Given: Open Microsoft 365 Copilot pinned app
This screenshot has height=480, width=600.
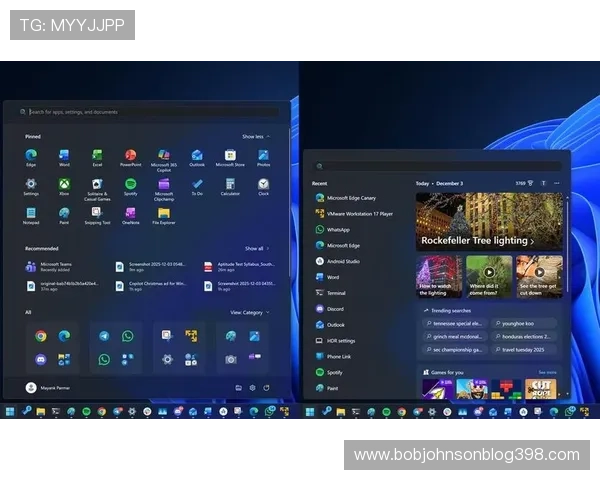Looking at the screenshot, I should click(164, 160).
